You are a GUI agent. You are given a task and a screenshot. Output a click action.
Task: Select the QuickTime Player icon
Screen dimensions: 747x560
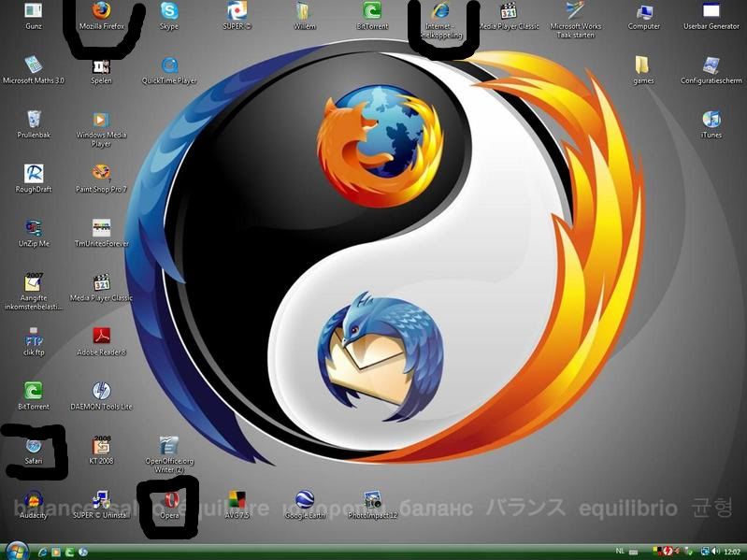tap(169, 70)
